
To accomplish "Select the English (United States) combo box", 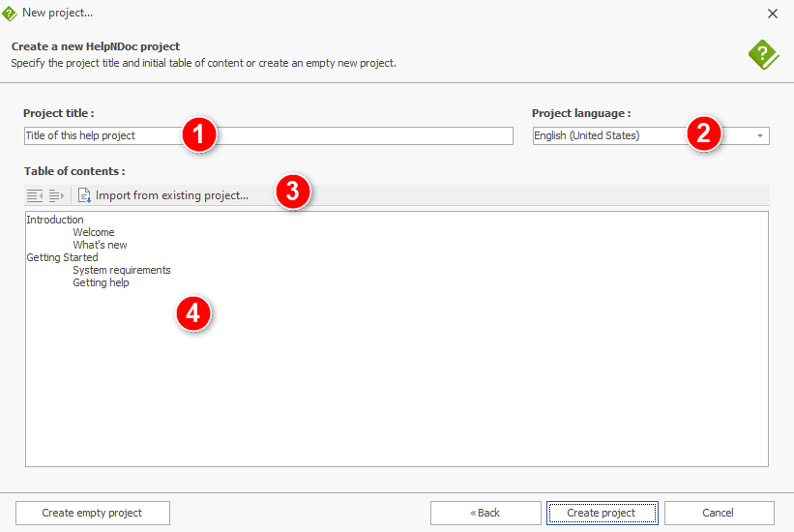I will click(651, 135).
